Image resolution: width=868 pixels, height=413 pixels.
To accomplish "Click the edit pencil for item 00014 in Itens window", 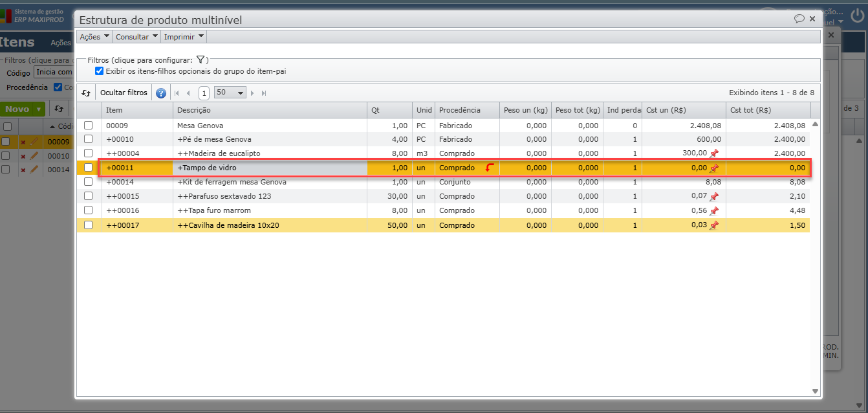I will pyautogui.click(x=34, y=170).
